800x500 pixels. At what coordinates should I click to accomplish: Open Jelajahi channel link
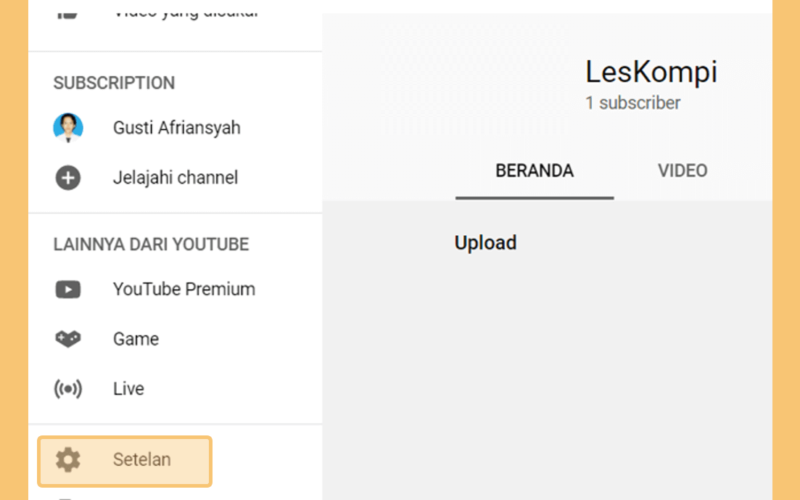pos(175,178)
